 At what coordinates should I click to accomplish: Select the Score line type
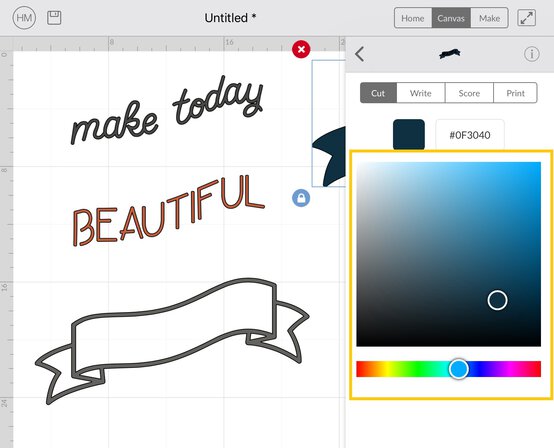[469, 93]
